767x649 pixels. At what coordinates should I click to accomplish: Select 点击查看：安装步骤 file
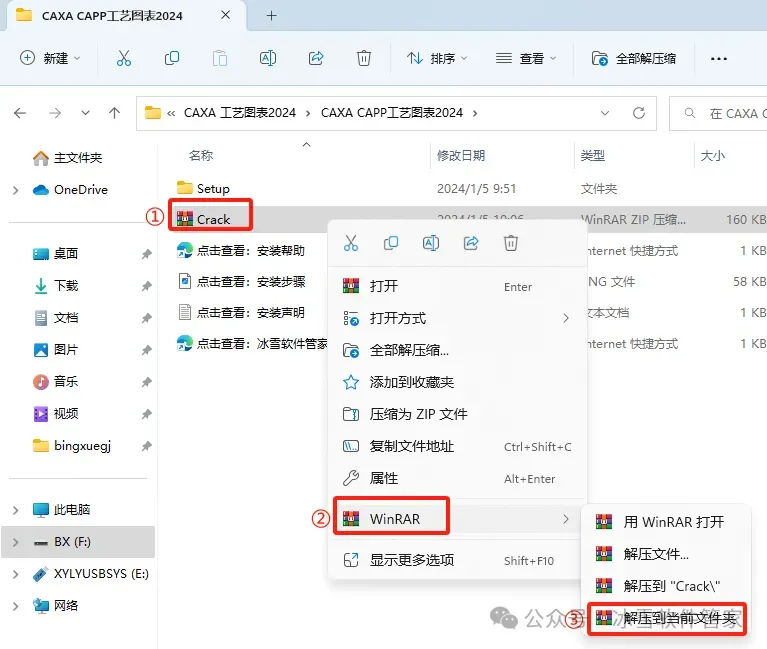click(x=241, y=282)
